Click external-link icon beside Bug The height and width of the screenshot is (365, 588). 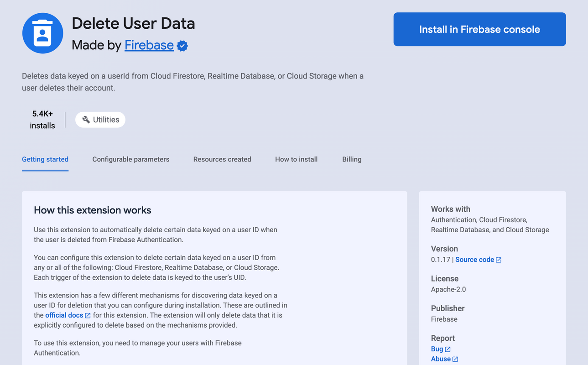coord(448,349)
